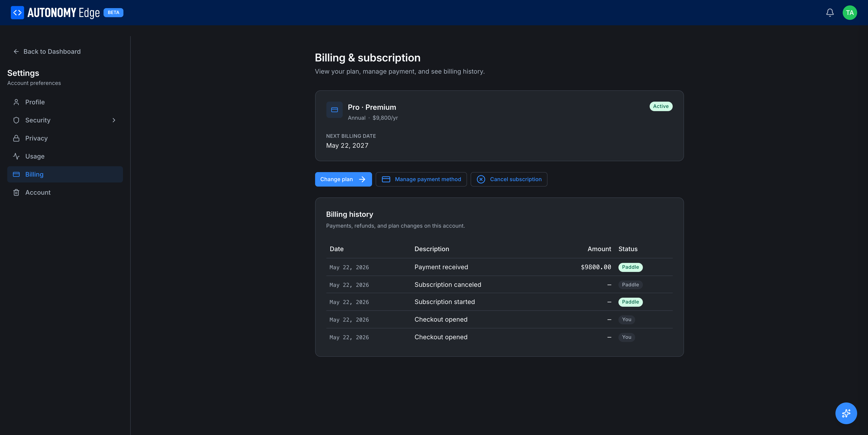
Task: Click the Pro · Premium plan title
Action: tap(372, 108)
